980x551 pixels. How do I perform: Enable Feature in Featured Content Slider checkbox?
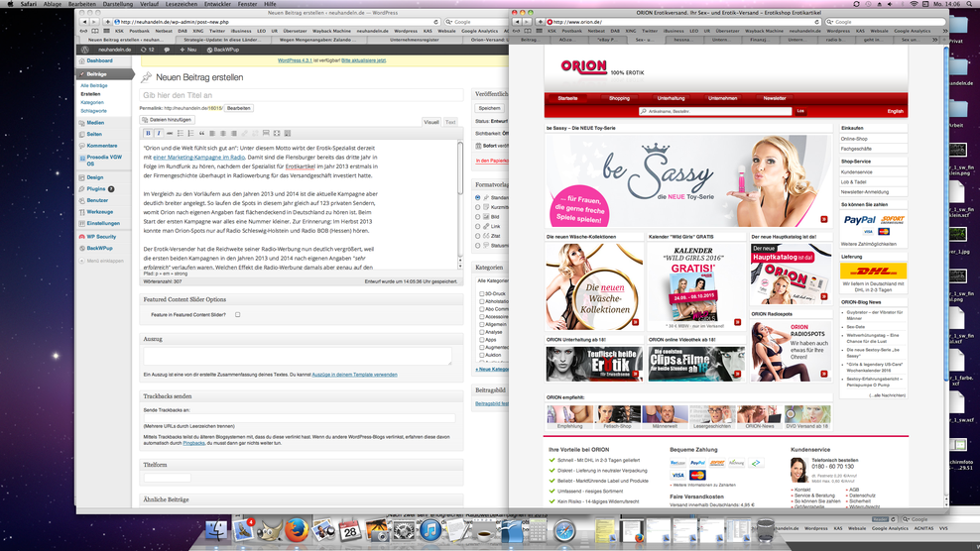click(237, 315)
